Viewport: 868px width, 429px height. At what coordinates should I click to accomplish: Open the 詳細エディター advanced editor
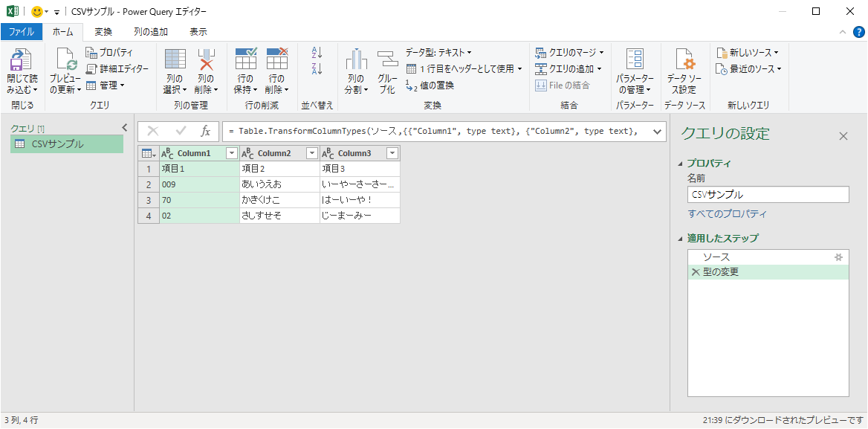point(117,68)
